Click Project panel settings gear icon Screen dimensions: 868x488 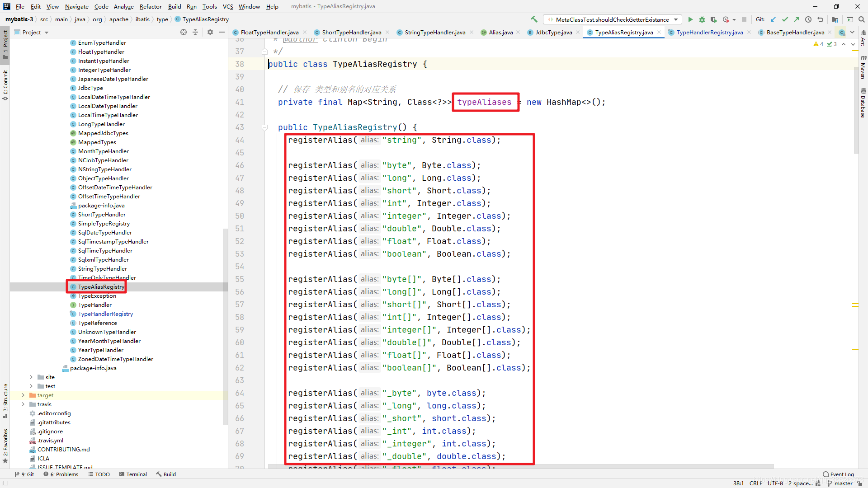[210, 32]
